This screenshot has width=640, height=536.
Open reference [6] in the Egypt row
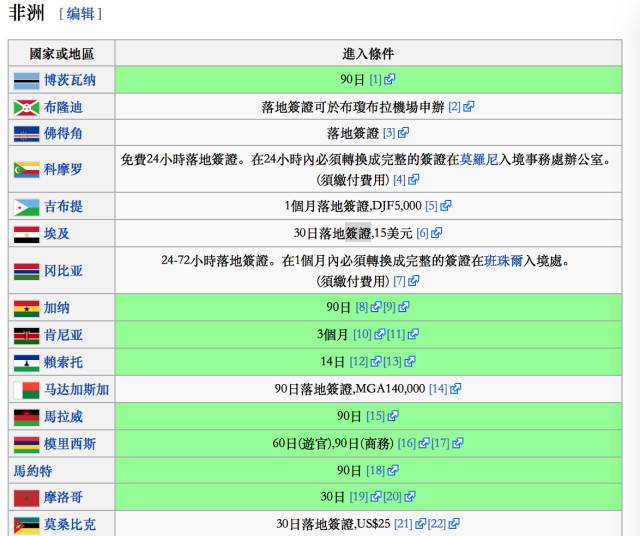[x=422, y=233]
